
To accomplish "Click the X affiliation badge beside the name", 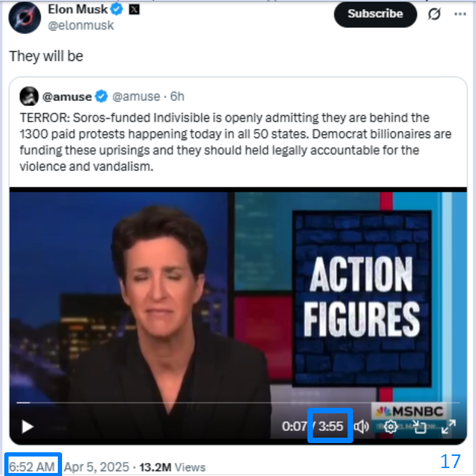I will click(x=134, y=9).
